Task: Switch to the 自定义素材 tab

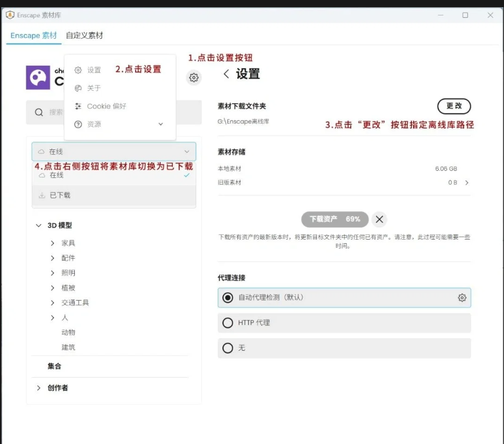Action: tap(84, 35)
